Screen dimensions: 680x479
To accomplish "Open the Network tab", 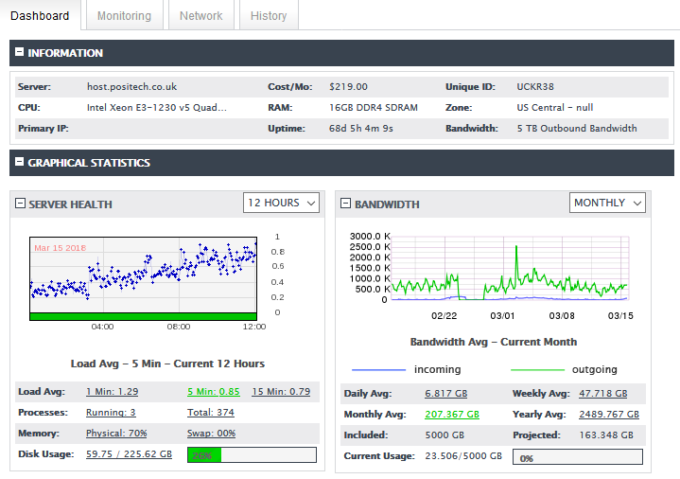I will tap(201, 16).
